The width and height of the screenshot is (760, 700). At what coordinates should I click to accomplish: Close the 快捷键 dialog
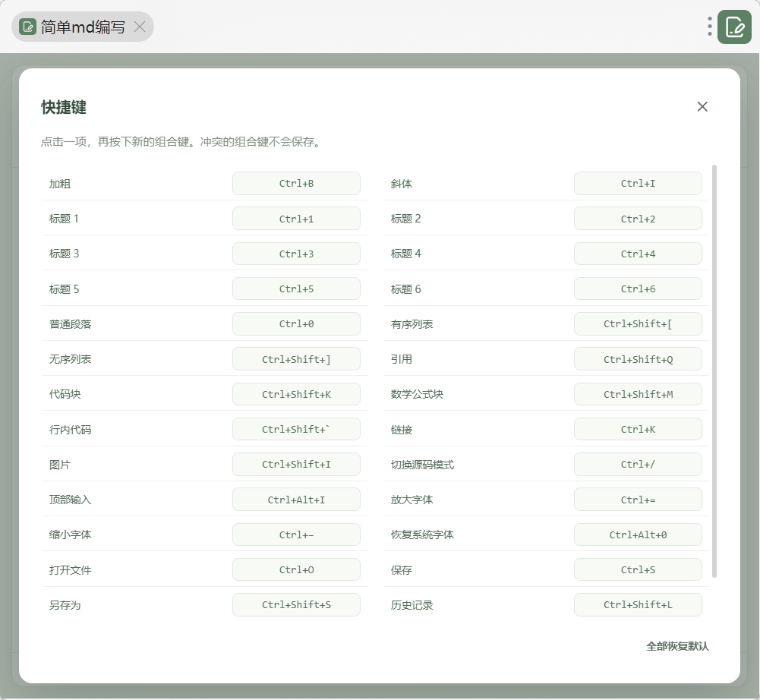[x=702, y=106]
